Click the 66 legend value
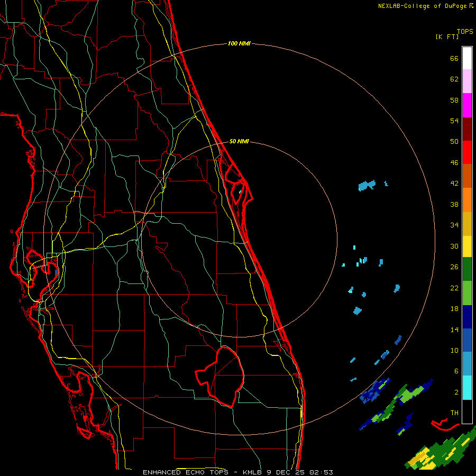The height and width of the screenshot is (476, 476). [x=454, y=58]
